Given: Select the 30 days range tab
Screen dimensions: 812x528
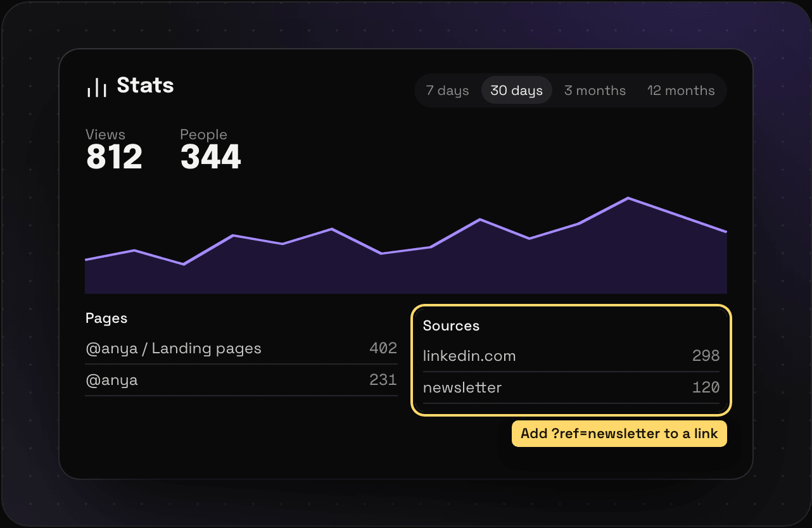Looking at the screenshot, I should 517,91.
